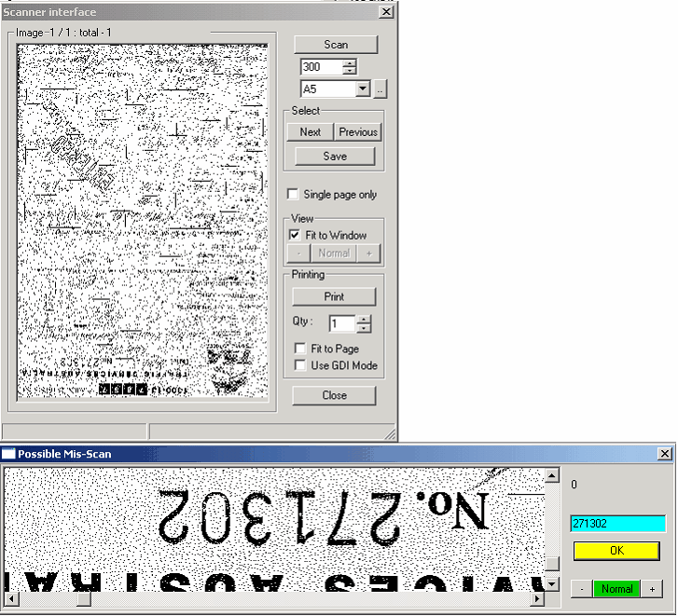Open the A5 paper size dropdown

pos(364,89)
